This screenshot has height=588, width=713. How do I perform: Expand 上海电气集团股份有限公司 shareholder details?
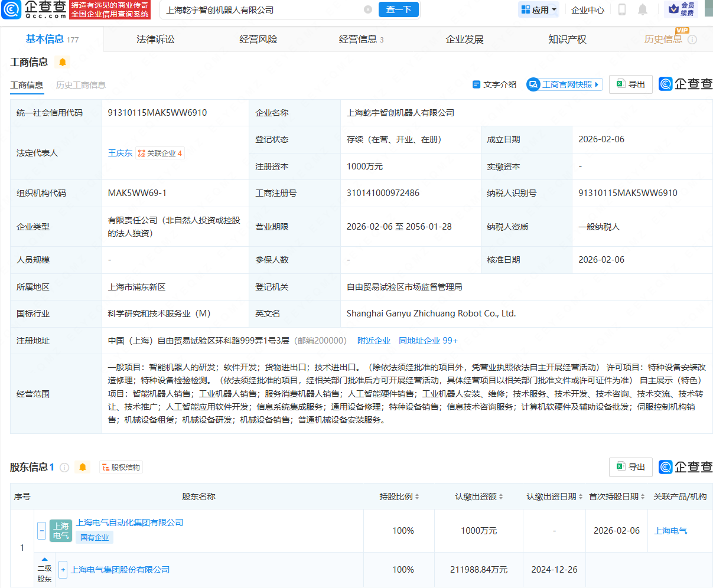(x=63, y=570)
